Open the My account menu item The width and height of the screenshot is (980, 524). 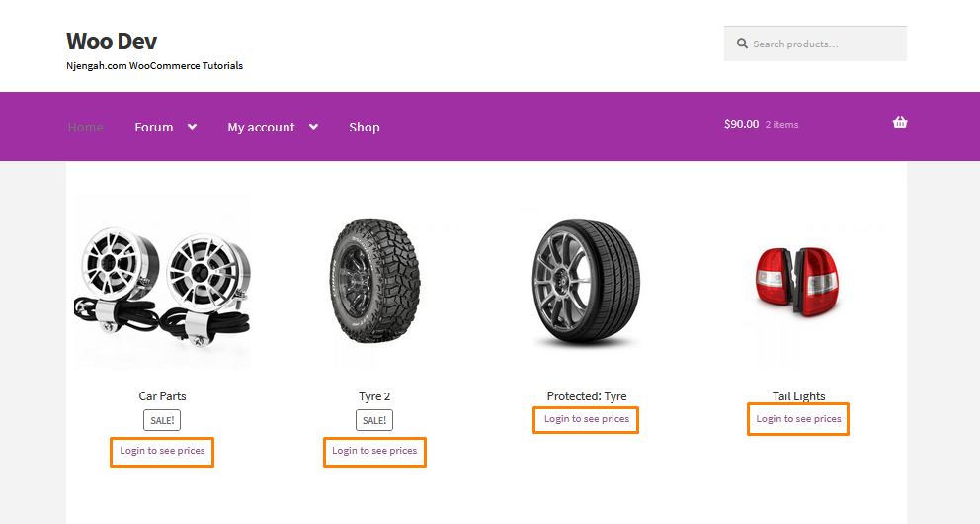point(261,128)
